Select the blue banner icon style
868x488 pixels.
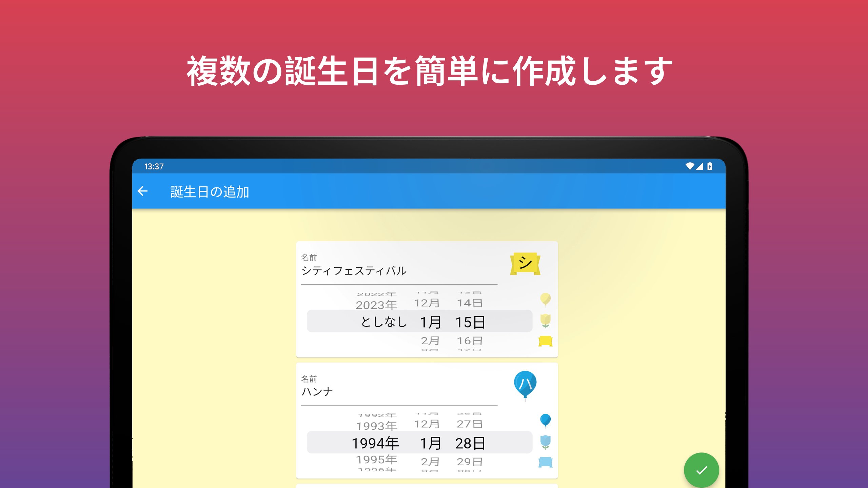(545, 462)
